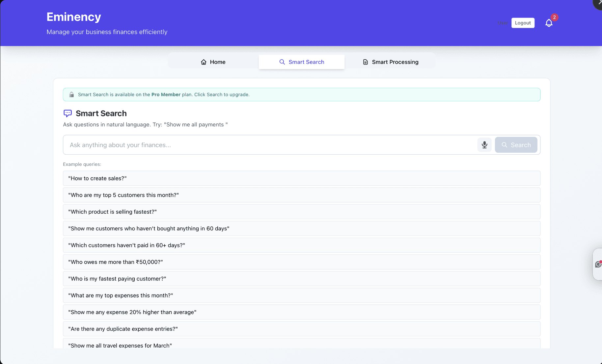This screenshot has width=602, height=364.
Task: Select "Who are my top 5 customers this month?"
Action: point(302,195)
